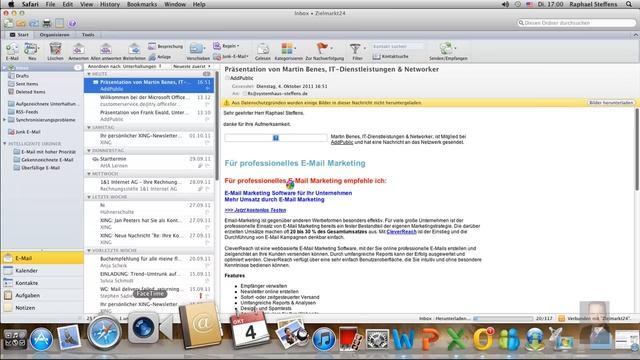Select the Start ribbon tab
The image size is (640, 360).
click(19, 35)
